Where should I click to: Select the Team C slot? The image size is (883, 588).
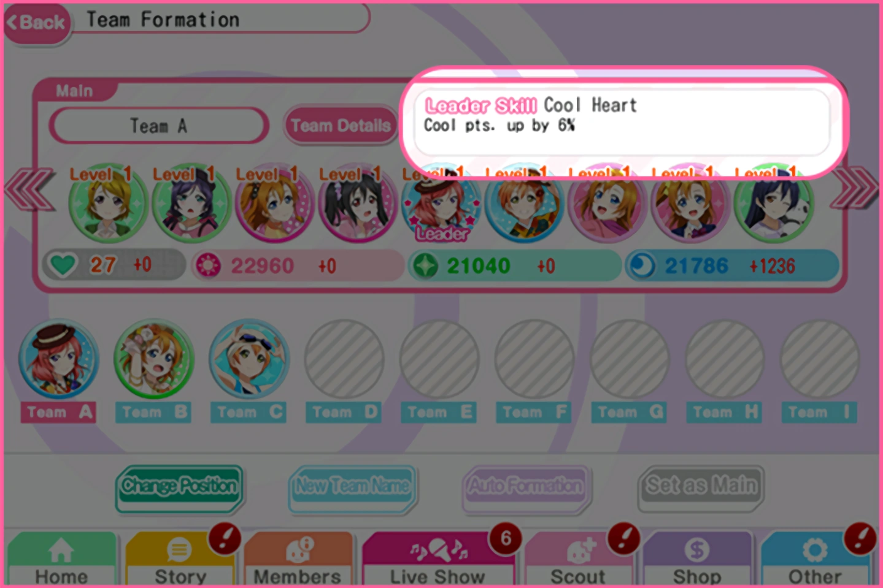point(249,371)
